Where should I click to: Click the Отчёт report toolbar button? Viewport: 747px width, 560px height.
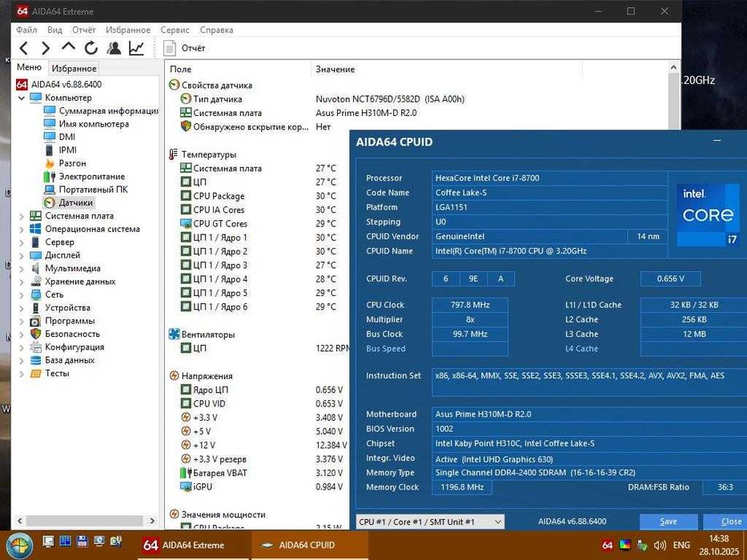184,48
